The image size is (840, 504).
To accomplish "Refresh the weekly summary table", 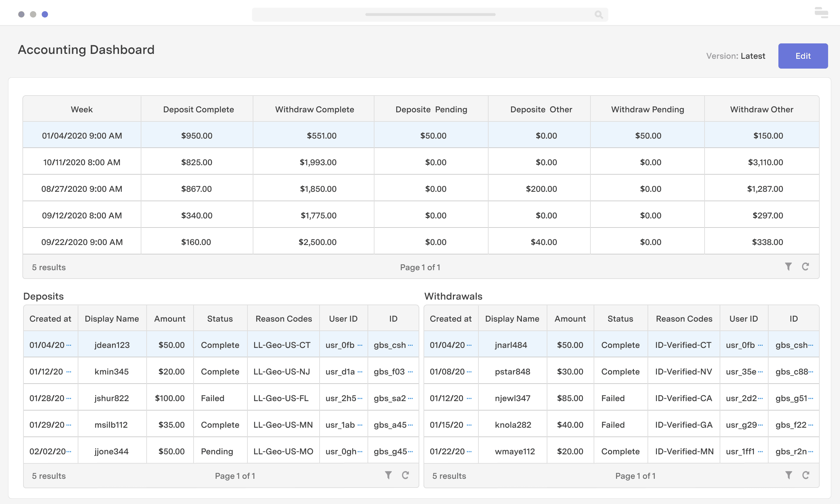I will (805, 267).
